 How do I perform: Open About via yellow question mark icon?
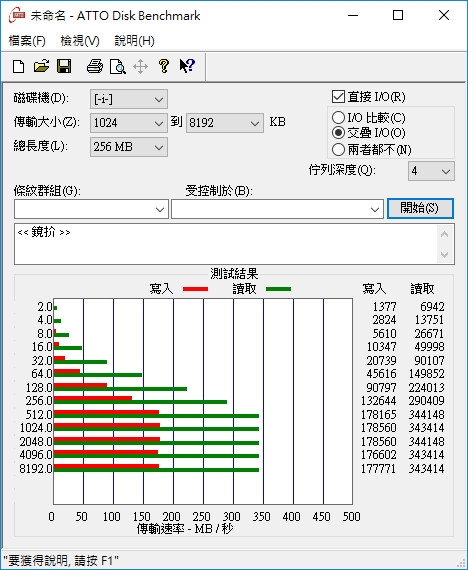(164, 66)
